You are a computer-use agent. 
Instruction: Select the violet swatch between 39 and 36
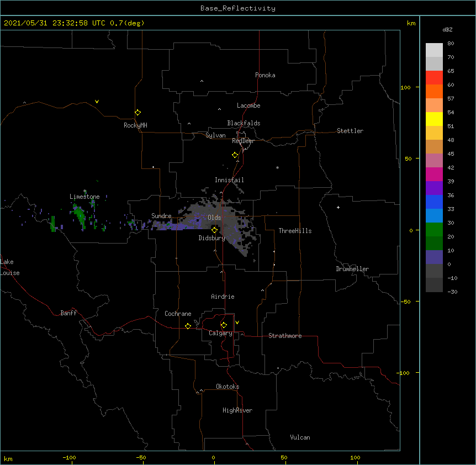click(434, 188)
